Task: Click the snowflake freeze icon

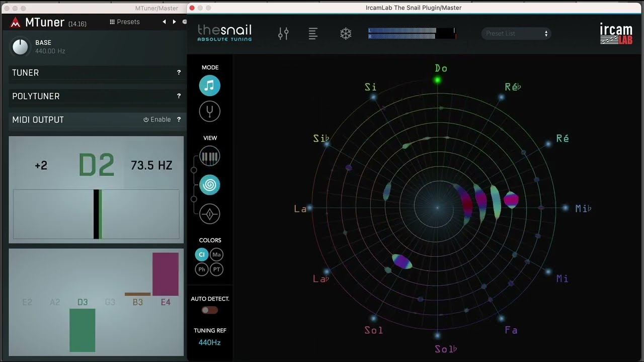Action: tap(346, 34)
